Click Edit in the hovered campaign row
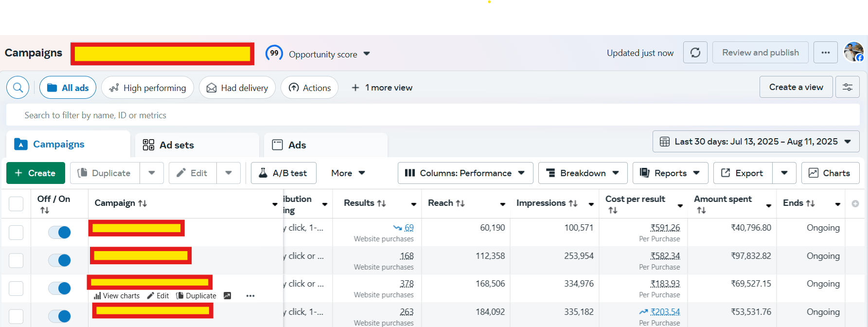The height and width of the screenshot is (327, 868). (158, 296)
